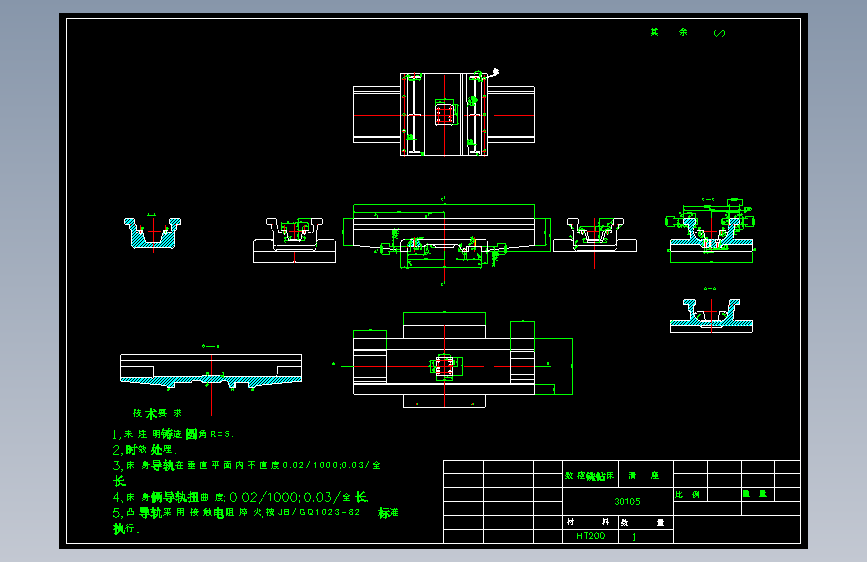Click the surface roughness symbol beside 其余
This screenshot has height=562, width=867.
pyautogui.click(x=719, y=33)
